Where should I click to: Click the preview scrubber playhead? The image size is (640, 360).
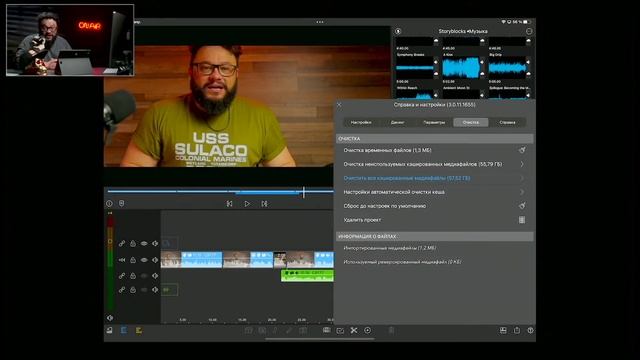click(304, 192)
